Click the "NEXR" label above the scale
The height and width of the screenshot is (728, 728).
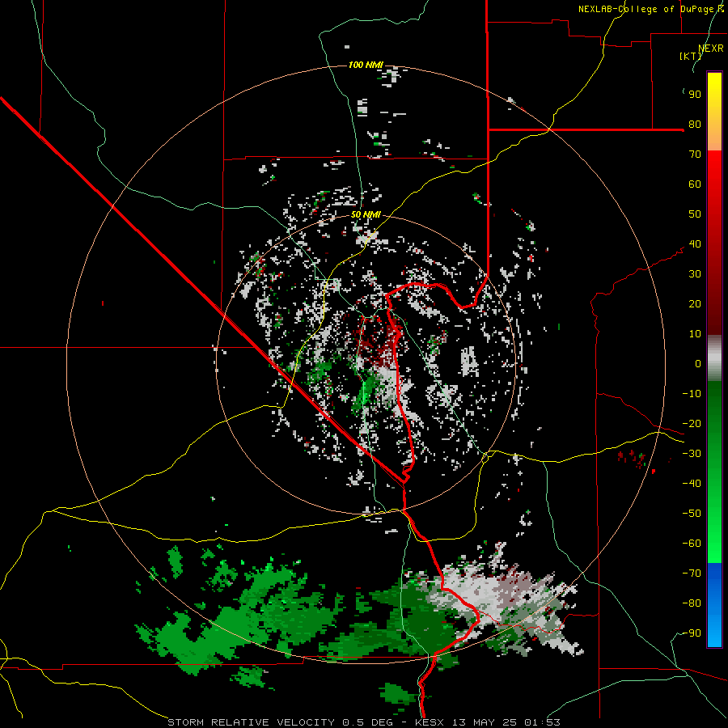711,49
